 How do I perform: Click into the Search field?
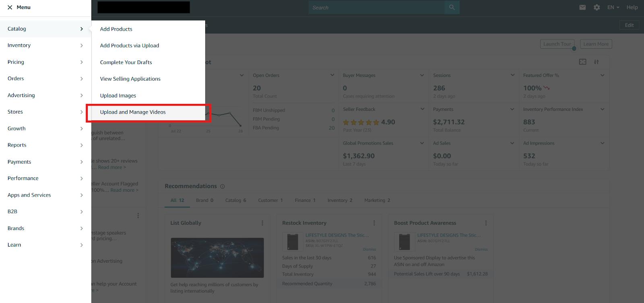point(376,7)
